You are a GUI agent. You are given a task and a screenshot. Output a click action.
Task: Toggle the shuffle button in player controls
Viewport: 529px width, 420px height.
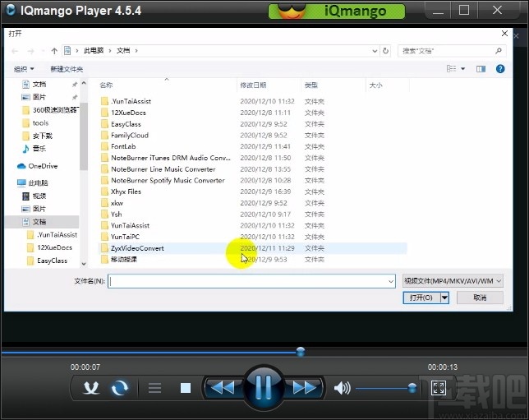(92, 388)
